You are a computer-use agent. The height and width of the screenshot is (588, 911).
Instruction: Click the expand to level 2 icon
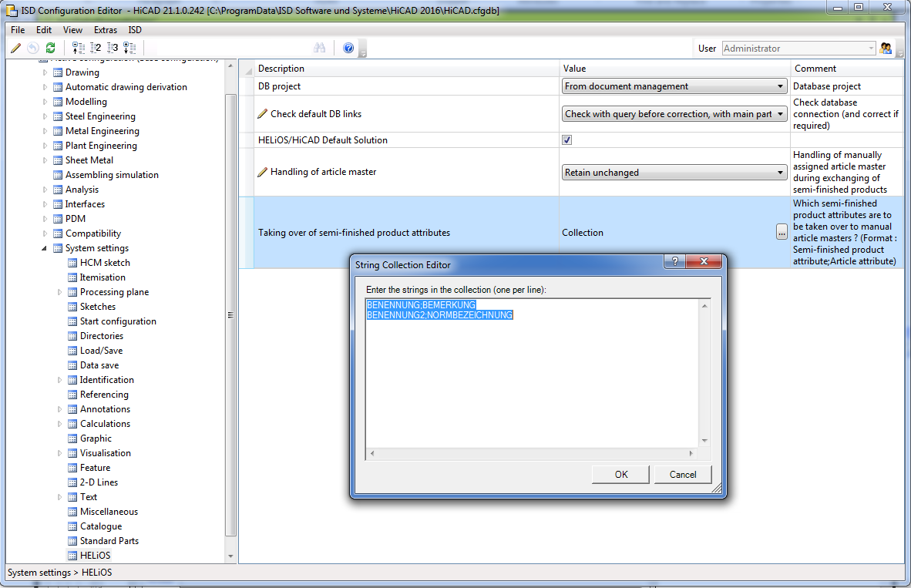point(96,49)
